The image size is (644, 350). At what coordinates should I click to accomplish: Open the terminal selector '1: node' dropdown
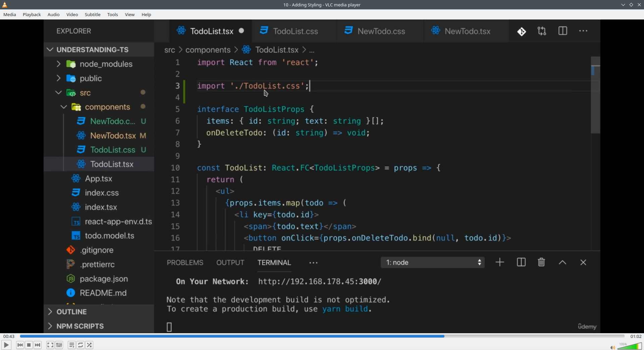click(433, 263)
